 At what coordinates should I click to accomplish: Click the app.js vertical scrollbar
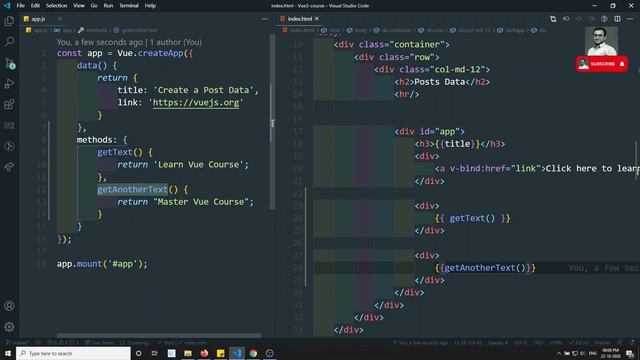pyautogui.click(x=272, y=122)
